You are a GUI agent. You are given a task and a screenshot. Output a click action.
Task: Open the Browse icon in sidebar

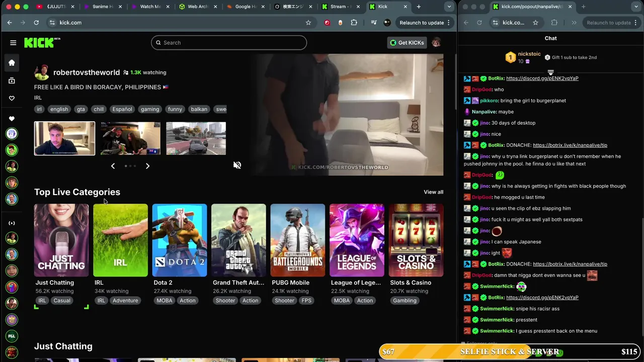12,80
